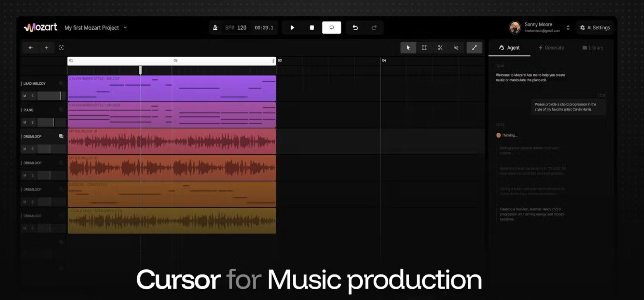
Task: Select the mute clip tool
Action: click(x=456, y=48)
